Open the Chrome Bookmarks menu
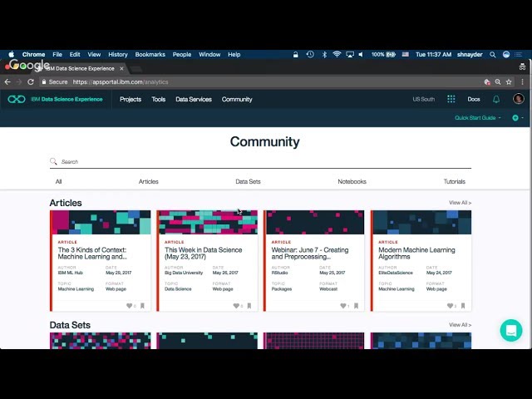The width and height of the screenshot is (532, 399). (x=150, y=54)
